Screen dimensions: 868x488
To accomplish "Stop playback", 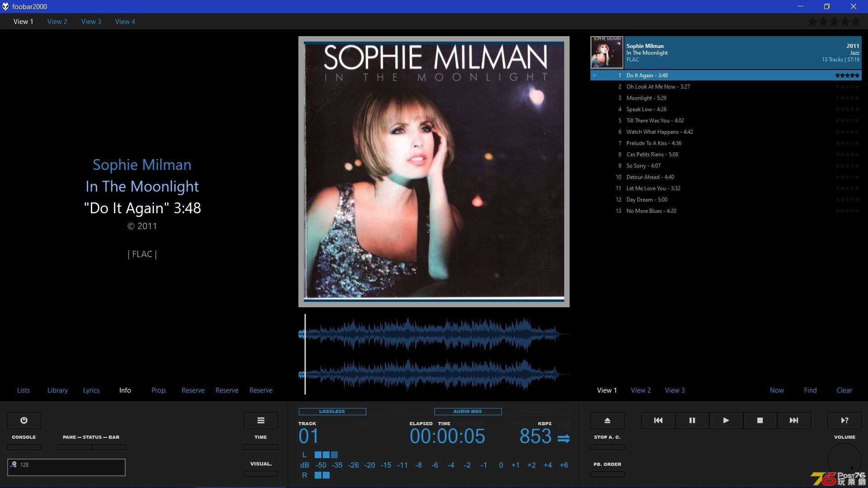I will [760, 420].
